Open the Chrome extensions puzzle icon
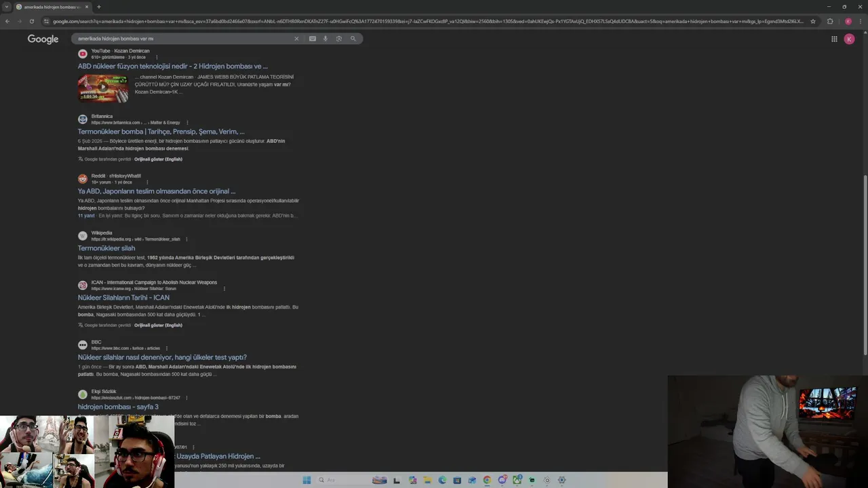The height and width of the screenshot is (488, 868). pyautogui.click(x=830, y=21)
